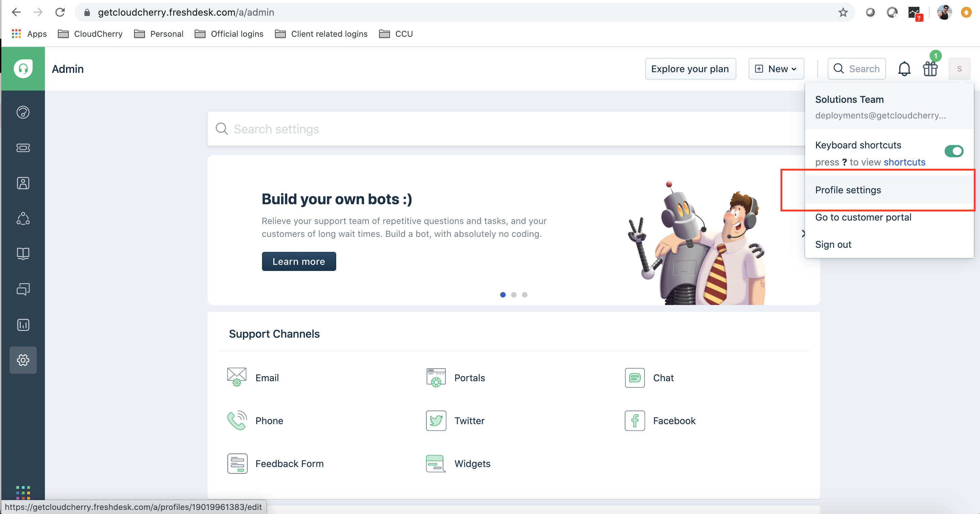Viewport: 980px width, 514px height.
Task: Open Chrome profile picture menu
Action: 944,13
